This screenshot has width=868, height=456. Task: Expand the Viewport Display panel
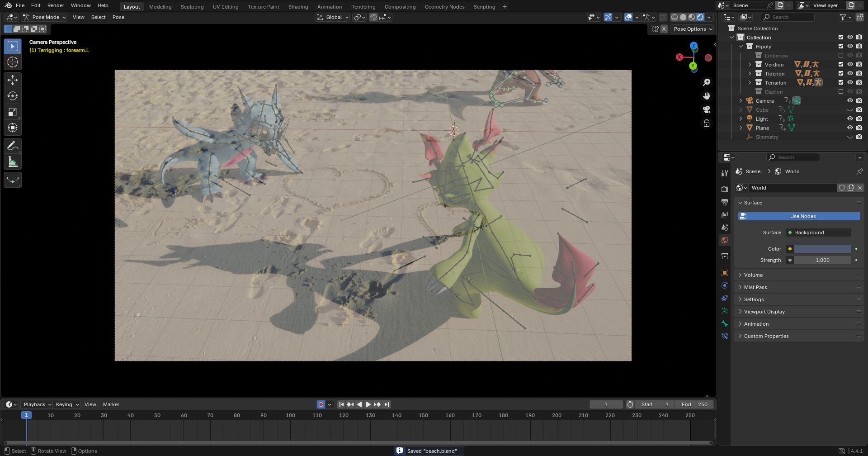(799, 312)
